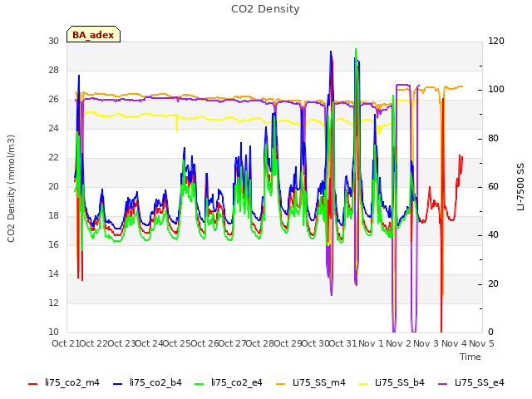This screenshot has width=532, height=399.
Task: Click the 16 left axis tick label
Action: click(53, 244)
